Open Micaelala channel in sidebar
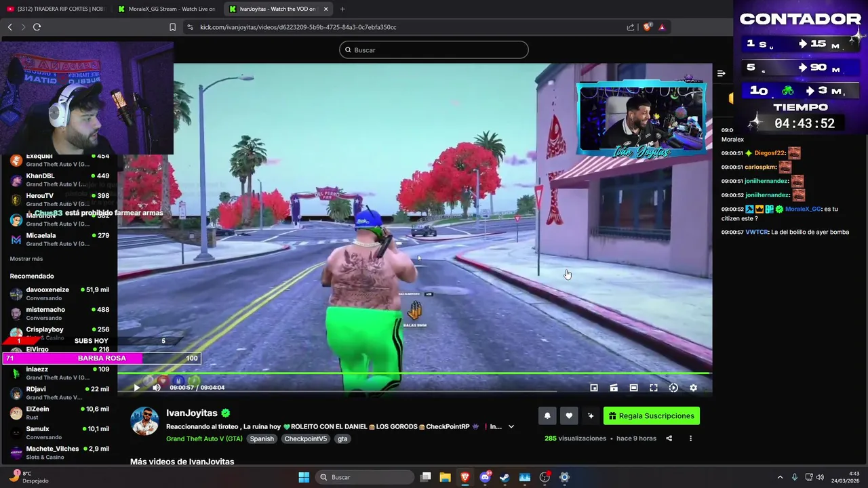Screen dimensions: 868x488 click(x=60, y=239)
